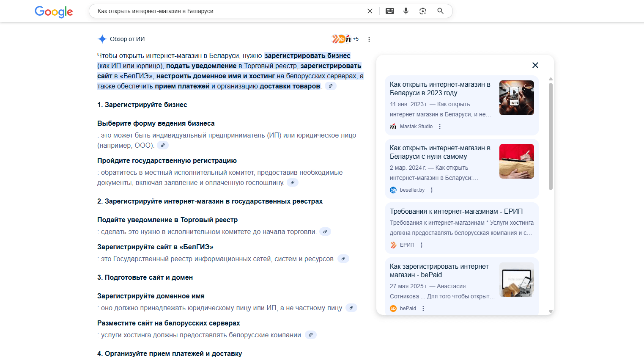Start voice search with microphone
644x361 pixels.
[406, 11]
